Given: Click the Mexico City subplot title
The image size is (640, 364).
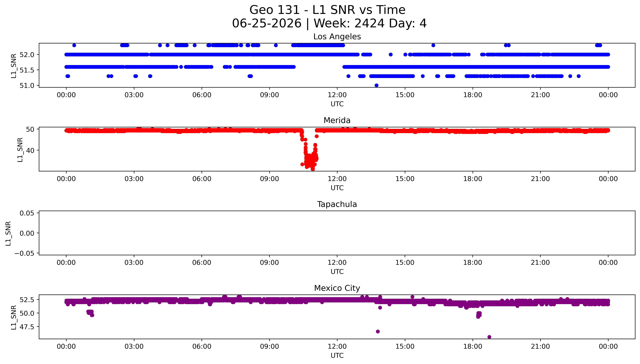Looking at the screenshot, I should pos(337,288).
